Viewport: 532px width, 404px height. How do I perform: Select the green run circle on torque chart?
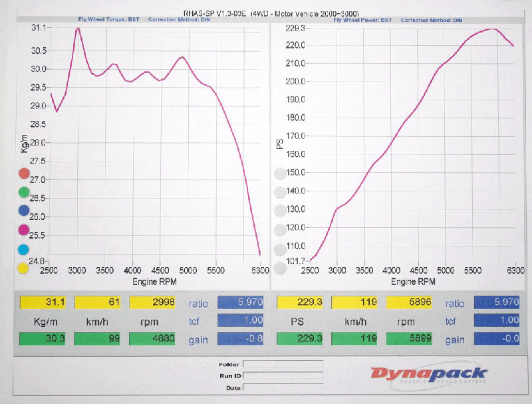click(24, 193)
